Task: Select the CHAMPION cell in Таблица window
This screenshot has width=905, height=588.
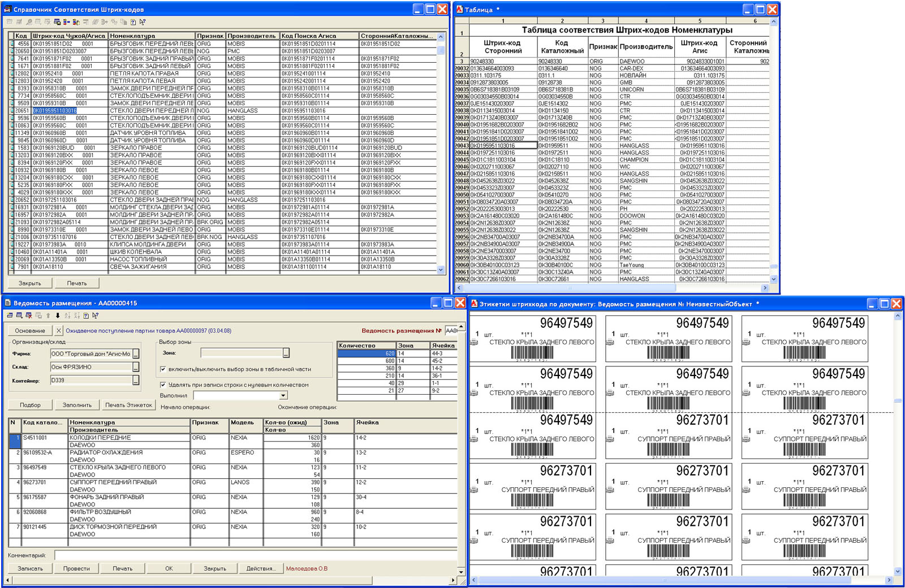Action: coord(646,159)
